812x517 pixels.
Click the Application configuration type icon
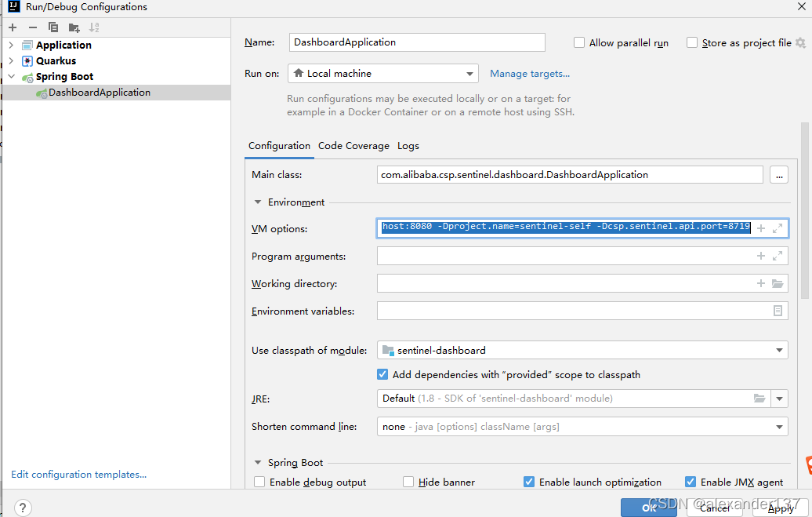pos(27,46)
